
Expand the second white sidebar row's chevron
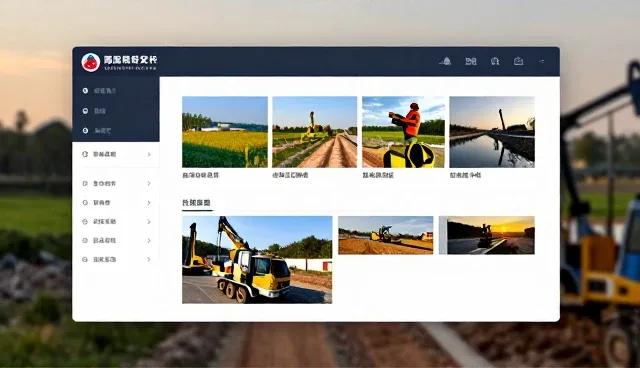[x=149, y=184]
